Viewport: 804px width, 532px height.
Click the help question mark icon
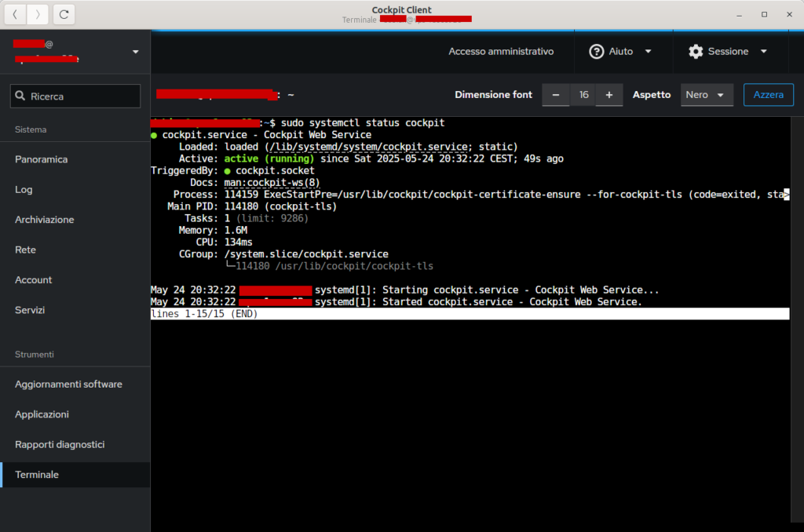597,51
